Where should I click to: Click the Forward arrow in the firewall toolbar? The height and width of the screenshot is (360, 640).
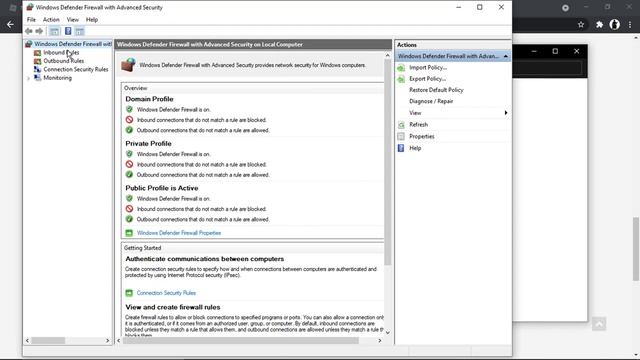coord(39,31)
